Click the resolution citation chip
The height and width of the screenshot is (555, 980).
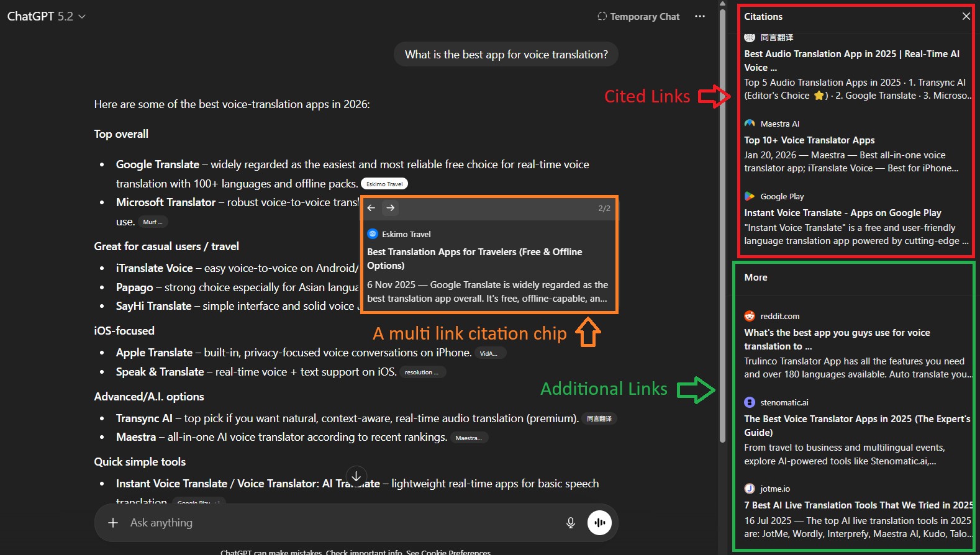pos(422,372)
